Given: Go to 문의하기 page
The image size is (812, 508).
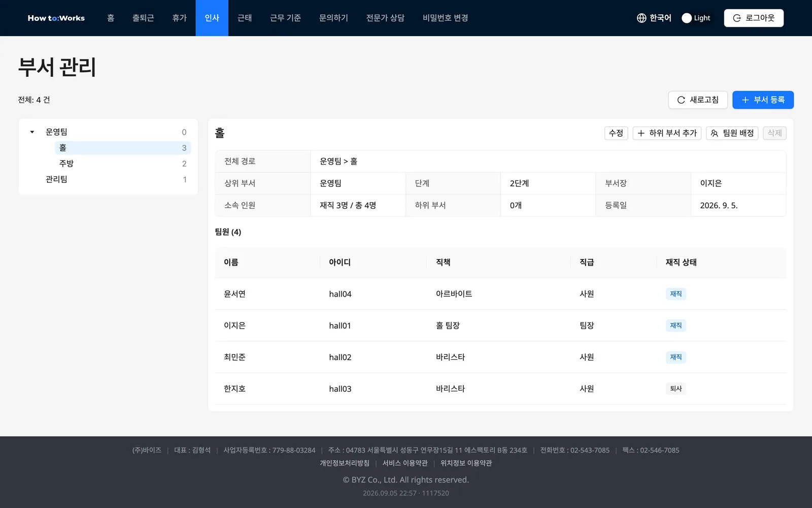Looking at the screenshot, I should coord(333,18).
